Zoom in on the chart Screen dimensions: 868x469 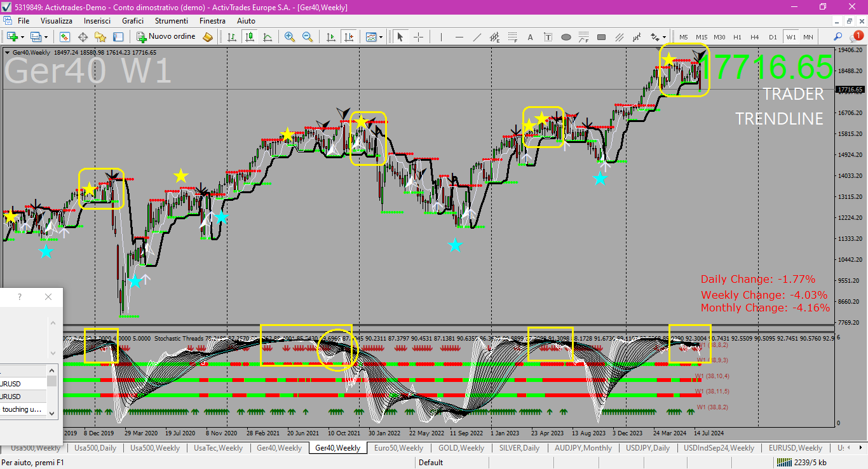click(290, 37)
